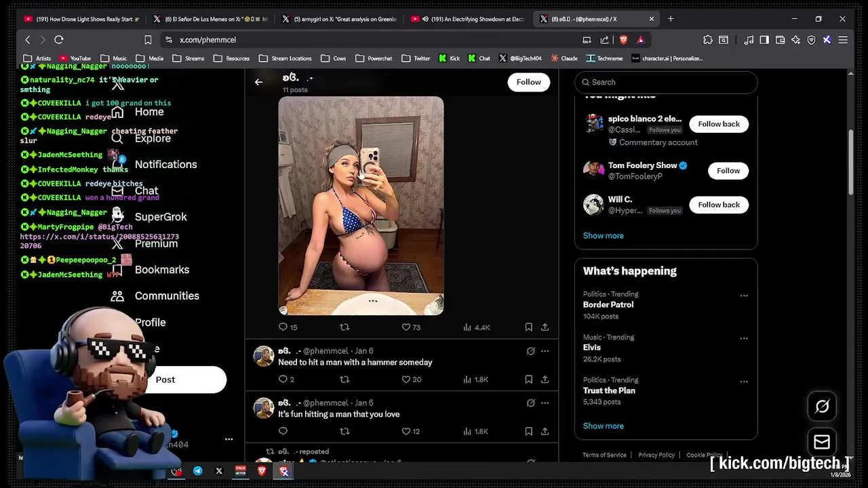This screenshot has width=868, height=488.
Task: Share the photo post
Action: pyautogui.click(x=545, y=327)
